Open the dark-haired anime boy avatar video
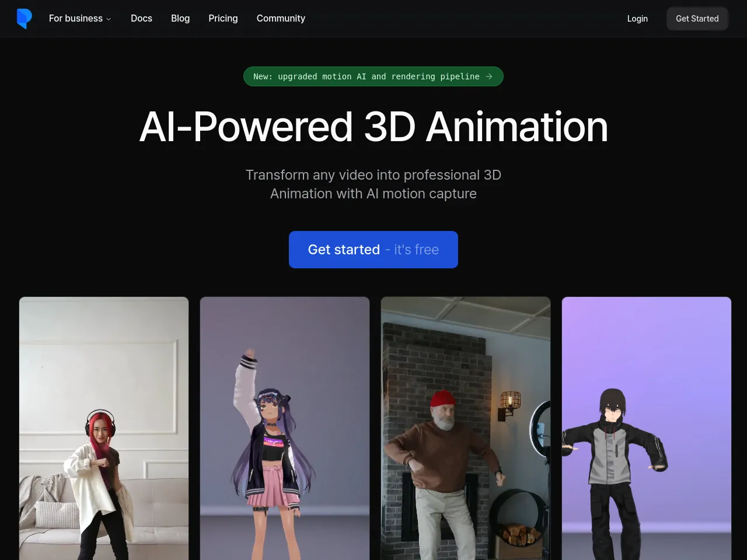This screenshot has height=560, width=747. pyautogui.click(x=647, y=428)
